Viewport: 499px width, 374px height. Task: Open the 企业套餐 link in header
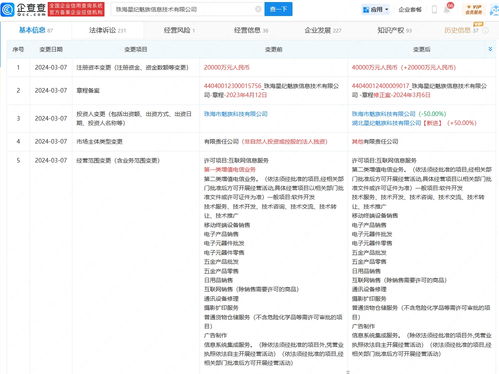click(410, 10)
